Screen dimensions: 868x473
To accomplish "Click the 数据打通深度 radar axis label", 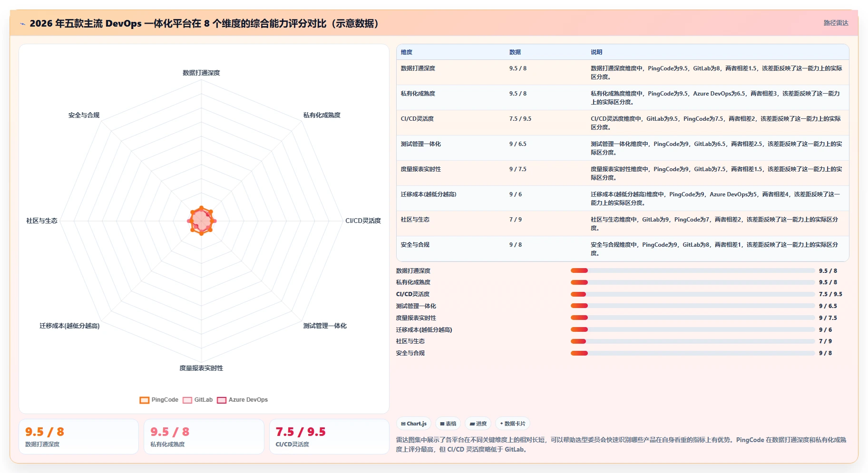I will point(201,73).
